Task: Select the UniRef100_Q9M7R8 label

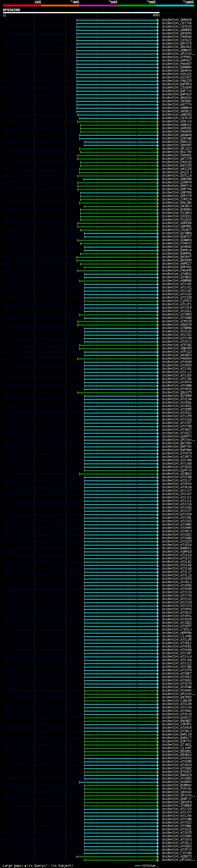Action: [176, 193]
